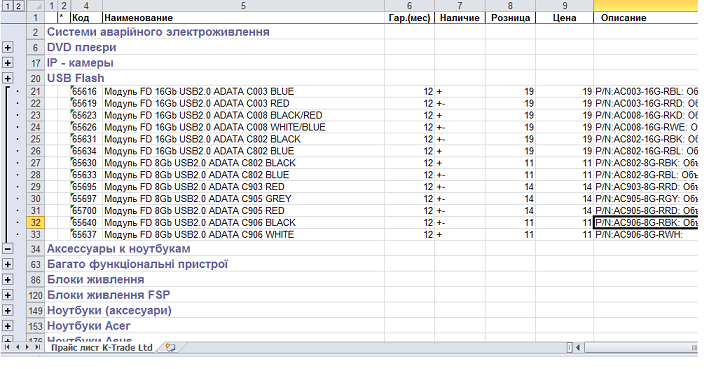Select ADATA C008 BLACK/RED product name cell
The image size is (709, 369).
(243, 115)
